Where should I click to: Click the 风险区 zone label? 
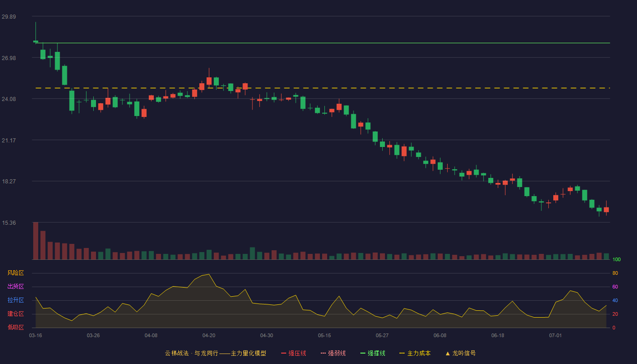15,273
